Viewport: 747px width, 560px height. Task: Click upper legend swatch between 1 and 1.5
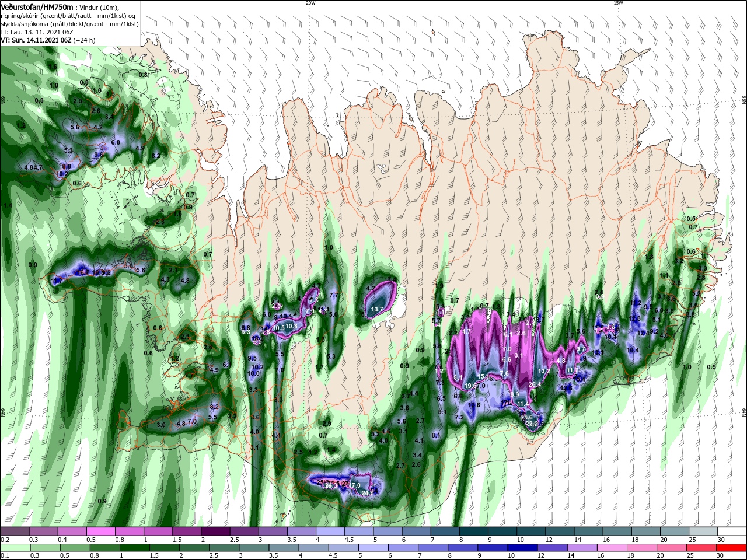pyautogui.click(x=158, y=531)
